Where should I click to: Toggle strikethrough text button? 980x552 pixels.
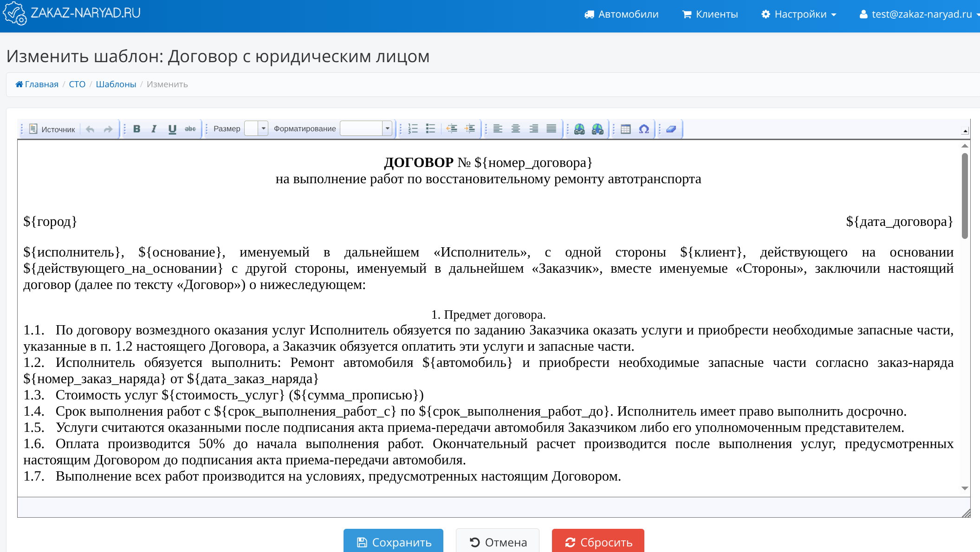pos(190,129)
